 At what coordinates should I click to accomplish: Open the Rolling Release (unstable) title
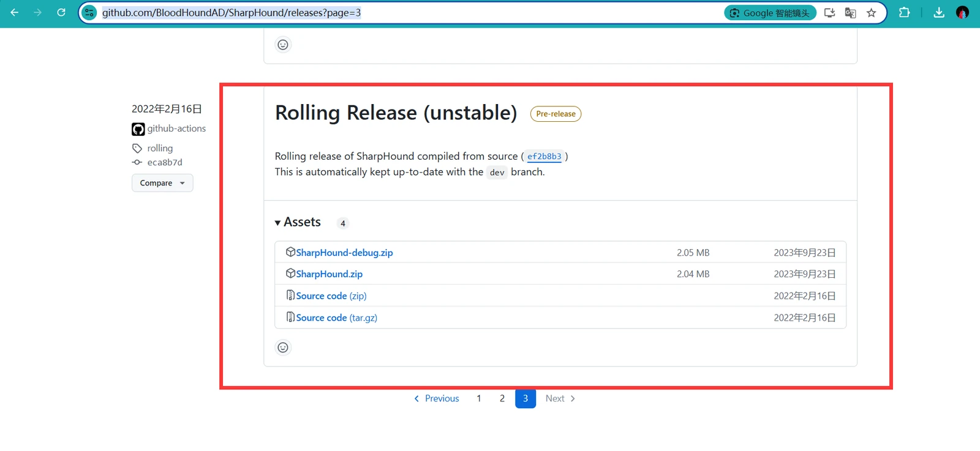click(x=396, y=113)
